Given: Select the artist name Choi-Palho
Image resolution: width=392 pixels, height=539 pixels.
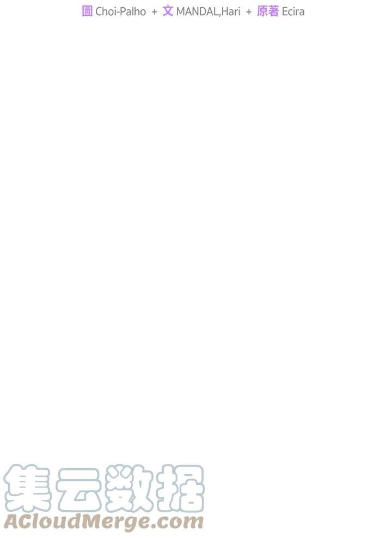Looking at the screenshot, I should pyautogui.click(x=121, y=11).
